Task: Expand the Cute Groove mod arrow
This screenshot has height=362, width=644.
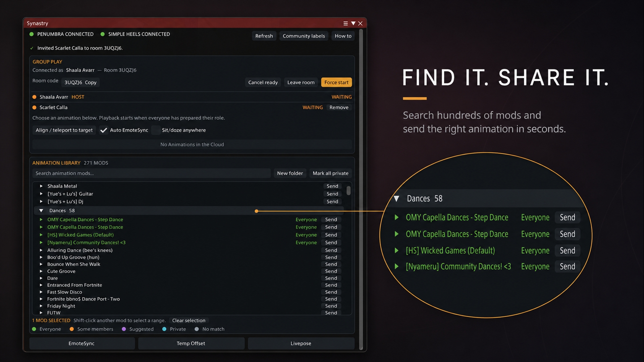Action: click(x=41, y=271)
